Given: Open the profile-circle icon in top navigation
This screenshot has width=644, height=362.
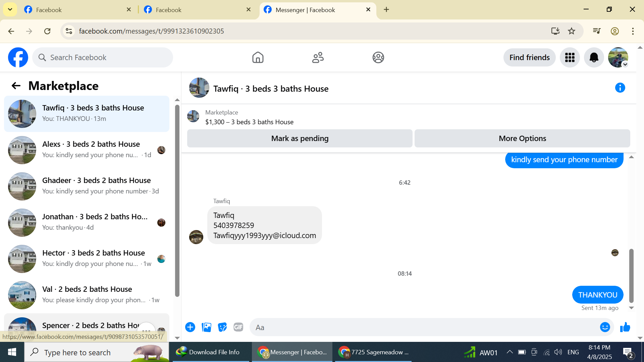Looking at the screenshot, I should [378, 57].
